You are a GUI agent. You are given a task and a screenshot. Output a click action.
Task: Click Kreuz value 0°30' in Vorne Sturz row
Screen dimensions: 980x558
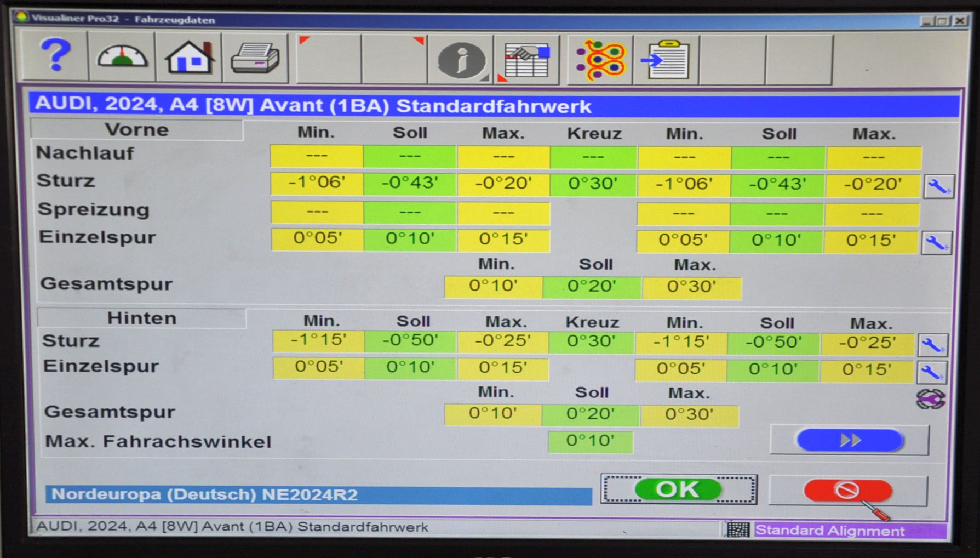pyautogui.click(x=593, y=184)
